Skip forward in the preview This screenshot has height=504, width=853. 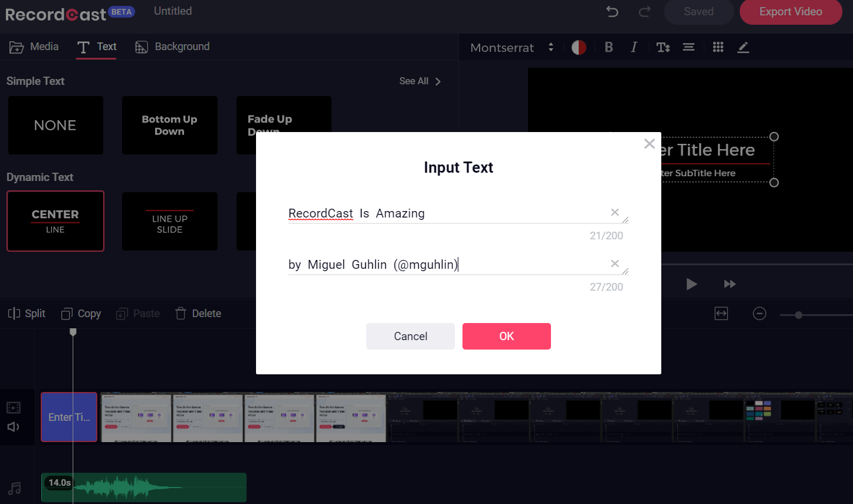pos(730,284)
